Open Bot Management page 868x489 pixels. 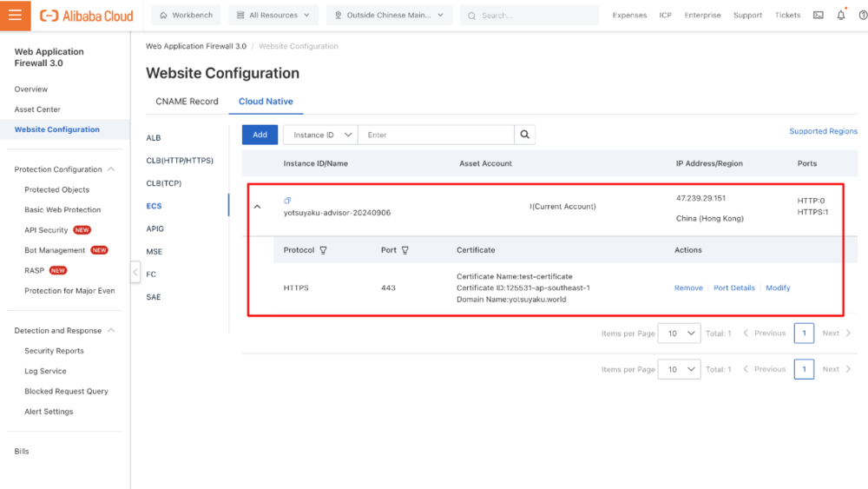tap(55, 250)
